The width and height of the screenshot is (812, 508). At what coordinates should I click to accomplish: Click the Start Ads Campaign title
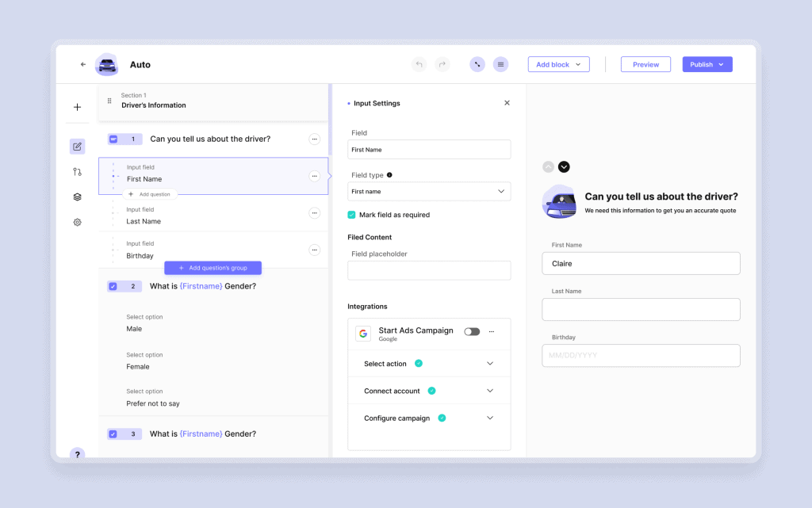pos(416,330)
